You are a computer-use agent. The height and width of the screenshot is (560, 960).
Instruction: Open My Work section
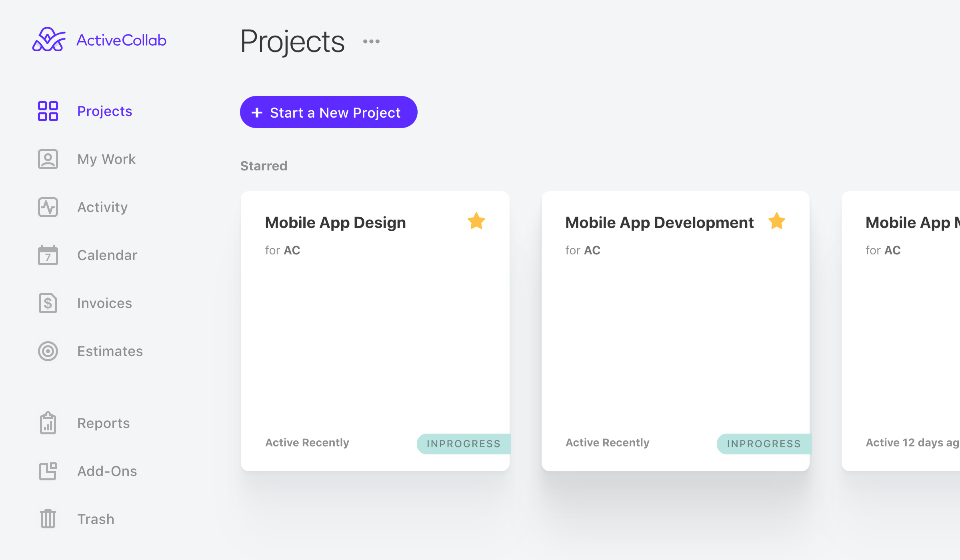coord(106,159)
